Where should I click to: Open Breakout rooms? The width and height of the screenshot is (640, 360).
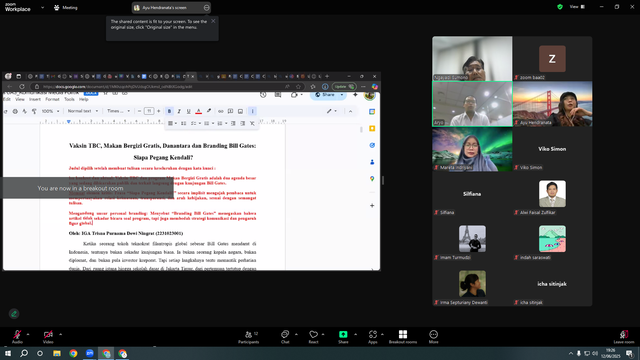pos(403,337)
